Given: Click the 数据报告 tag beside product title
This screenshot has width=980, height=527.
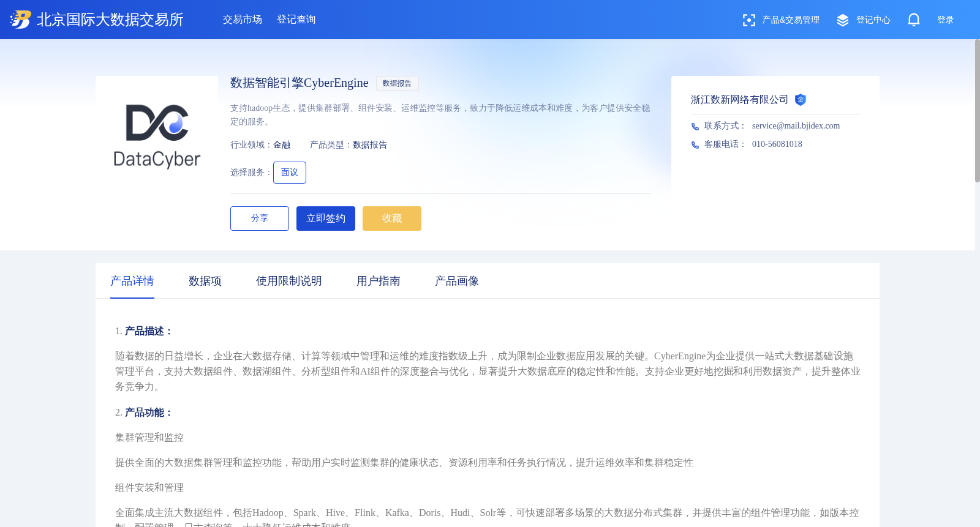Looking at the screenshot, I should pos(397,83).
